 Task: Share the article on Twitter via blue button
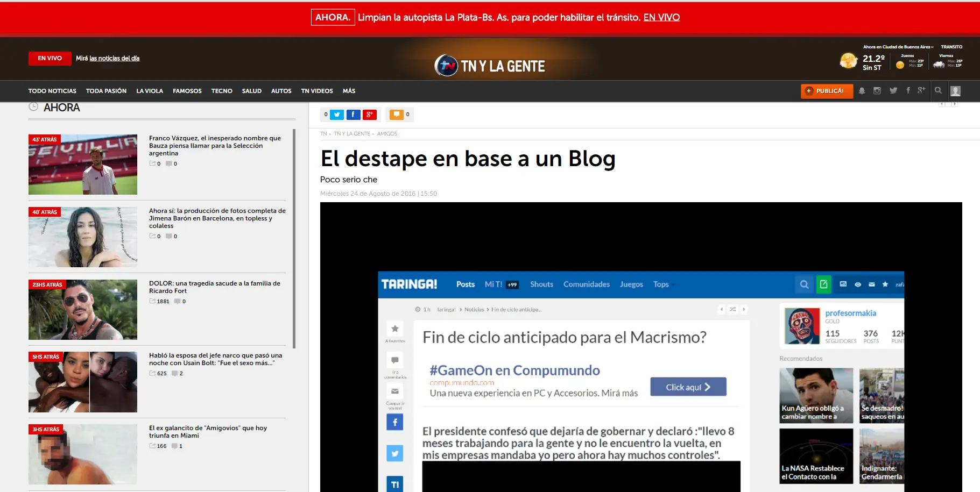(337, 115)
